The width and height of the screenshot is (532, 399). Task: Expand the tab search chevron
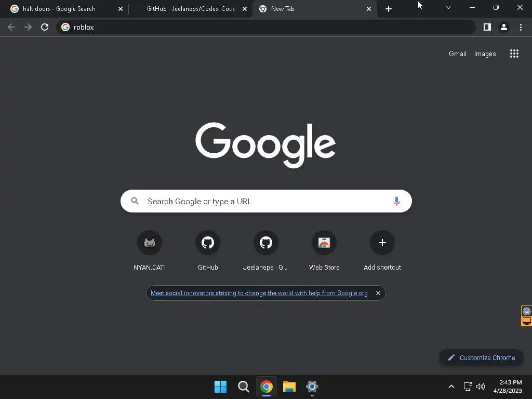pyautogui.click(x=448, y=7)
